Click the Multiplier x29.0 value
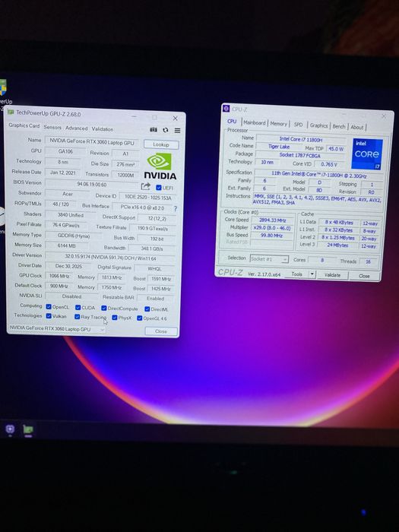 tap(272, 228)
